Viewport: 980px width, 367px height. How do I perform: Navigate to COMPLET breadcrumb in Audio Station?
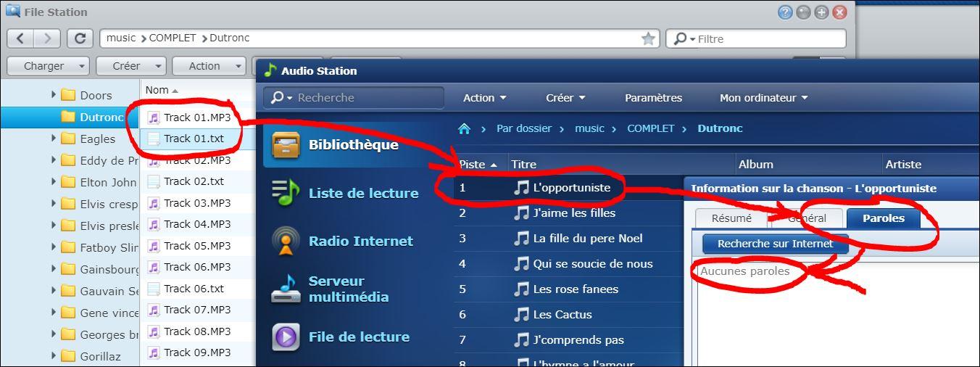(650, 128)
